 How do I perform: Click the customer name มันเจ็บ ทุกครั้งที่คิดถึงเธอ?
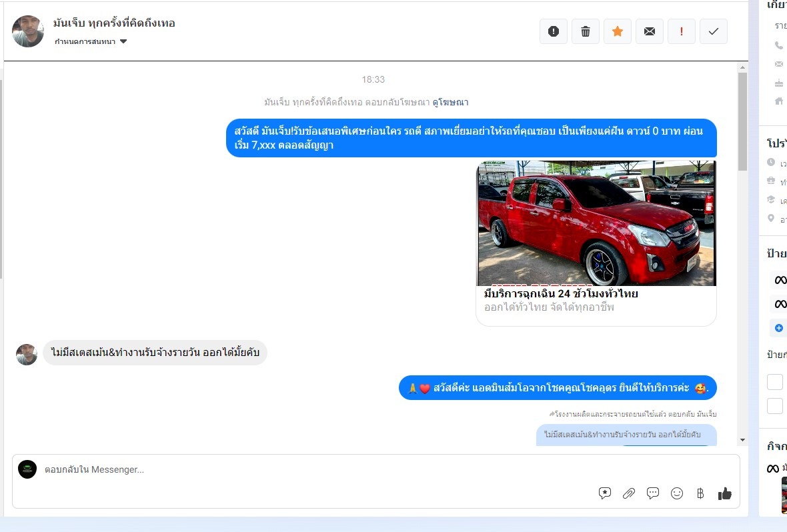(114, 23)
